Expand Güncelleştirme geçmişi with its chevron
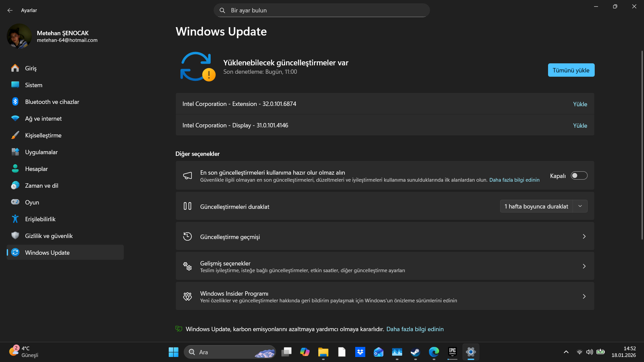 click(584, 236)
